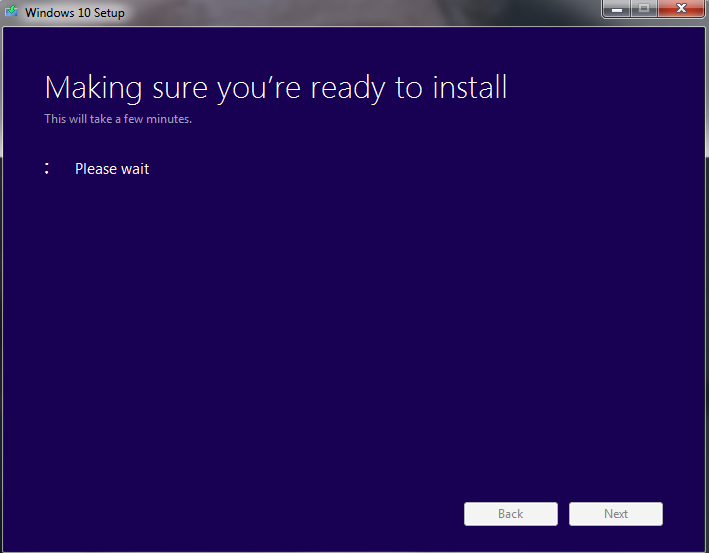Click the Next button
Screen dimensions: 709x553
(x=615, y=514)
